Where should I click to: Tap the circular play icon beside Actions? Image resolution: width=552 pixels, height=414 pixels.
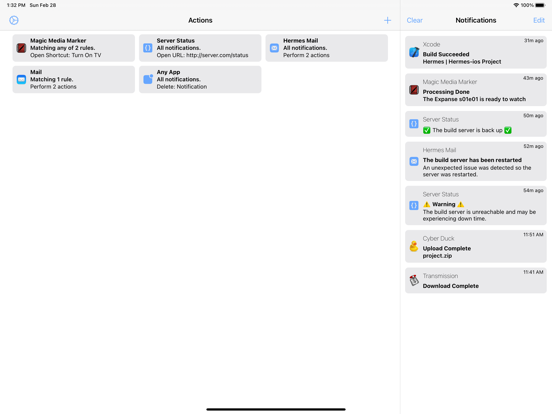14,20
